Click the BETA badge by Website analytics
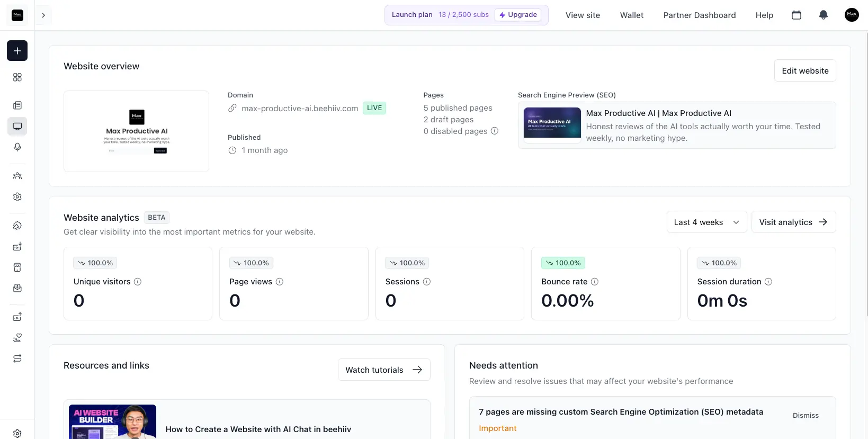Screen dimensions: 868x439 [157, 218]
